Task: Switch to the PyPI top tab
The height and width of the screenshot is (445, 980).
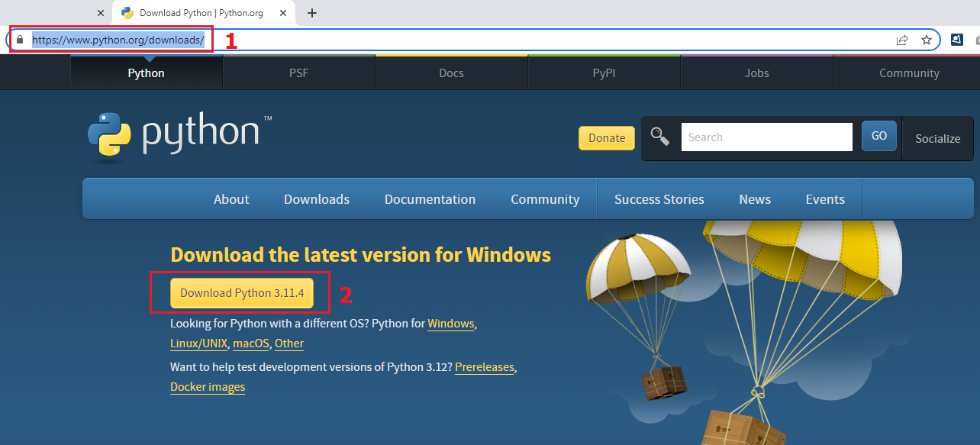Action: pos(604,73)
